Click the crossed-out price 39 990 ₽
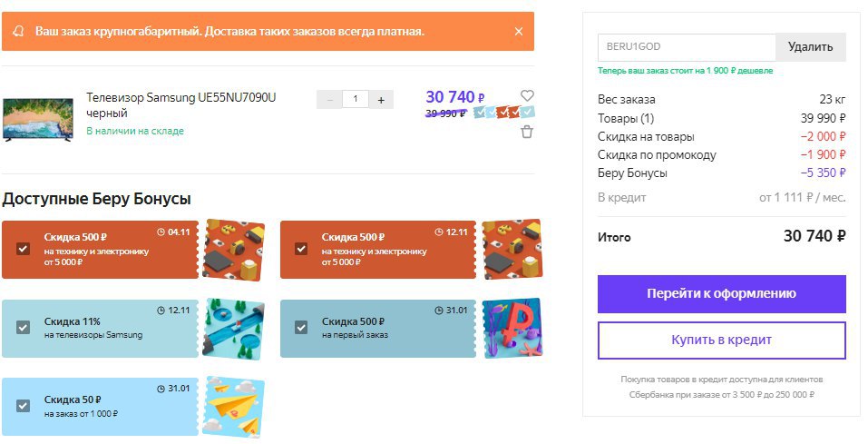 point(445,113)
